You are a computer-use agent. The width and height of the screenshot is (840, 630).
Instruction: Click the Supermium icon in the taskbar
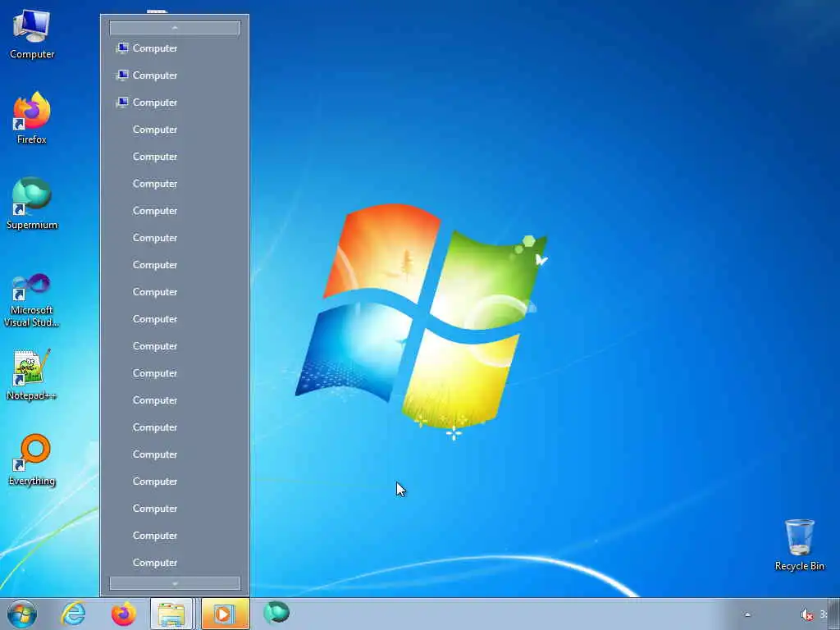click(x=276, y=613)
